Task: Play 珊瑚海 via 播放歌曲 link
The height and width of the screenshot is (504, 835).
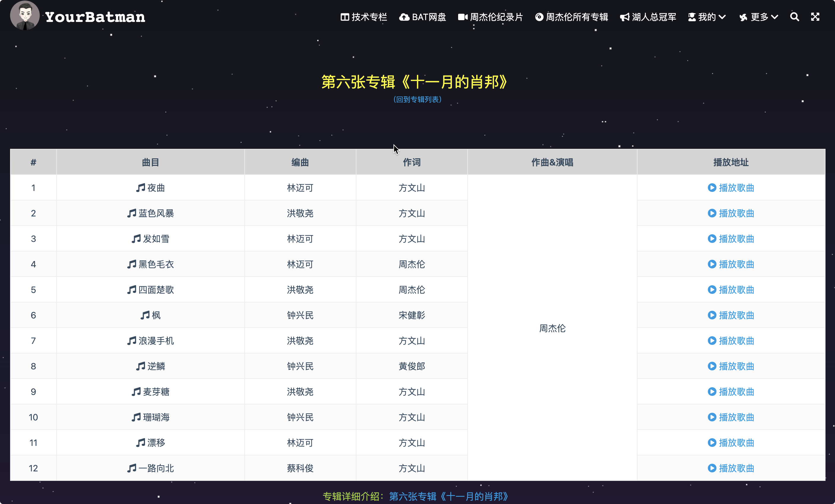Action: pyautogui.click(x=736, y=417)
